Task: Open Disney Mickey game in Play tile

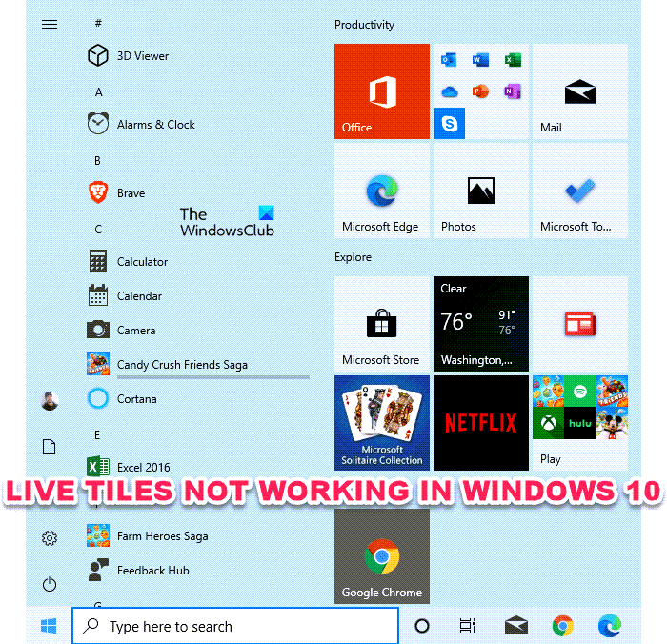Action: pos(612,423)
